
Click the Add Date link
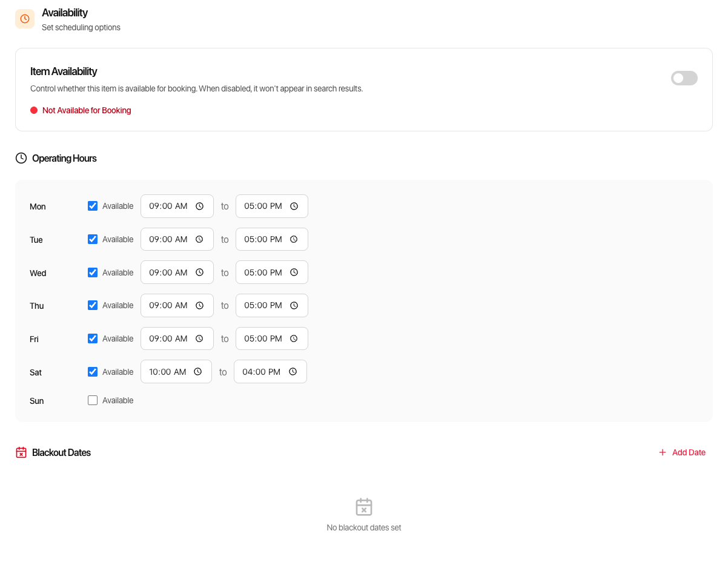pyautogui.click(x=682, y=452)
